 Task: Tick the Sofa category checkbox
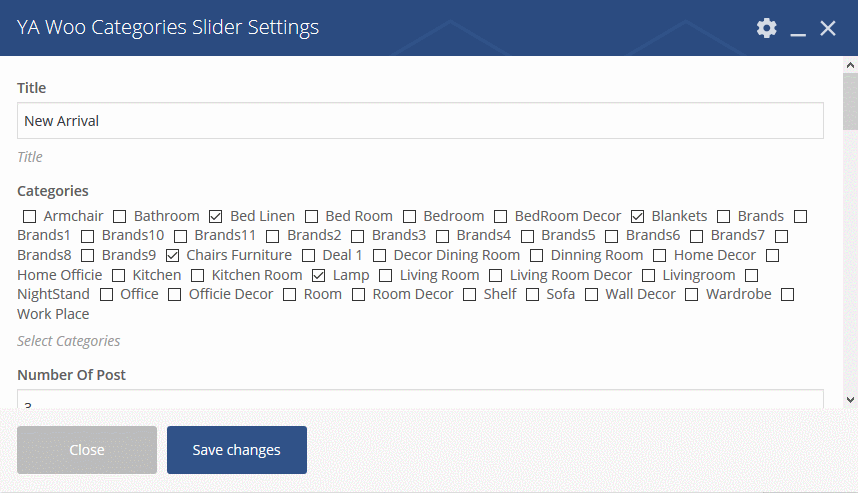coord(532,295)
